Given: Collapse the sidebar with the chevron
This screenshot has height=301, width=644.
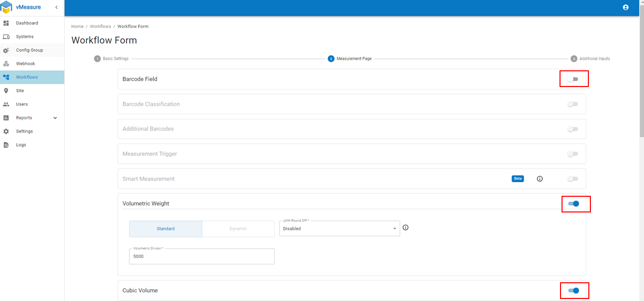Looking at the screenshot, I should (x=56, y=7).
